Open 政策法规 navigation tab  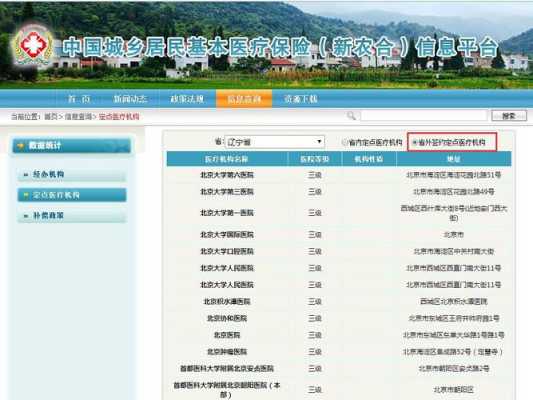tap(187, 99)
